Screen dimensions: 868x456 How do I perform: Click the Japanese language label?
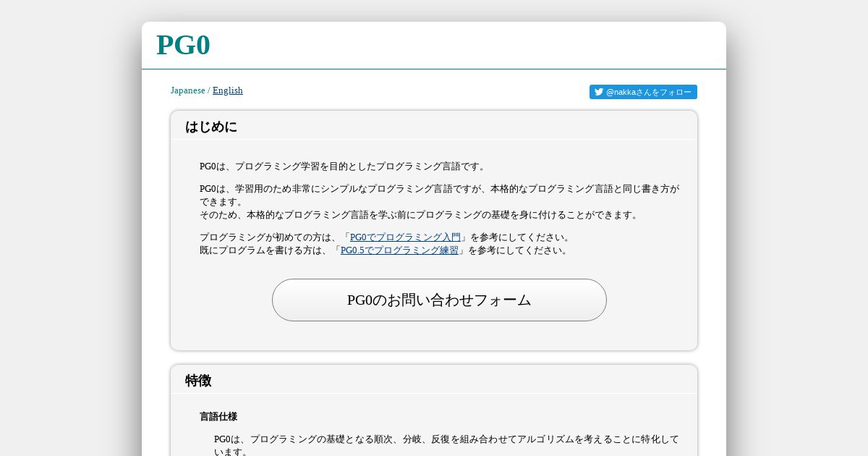[x=188, y=90]
